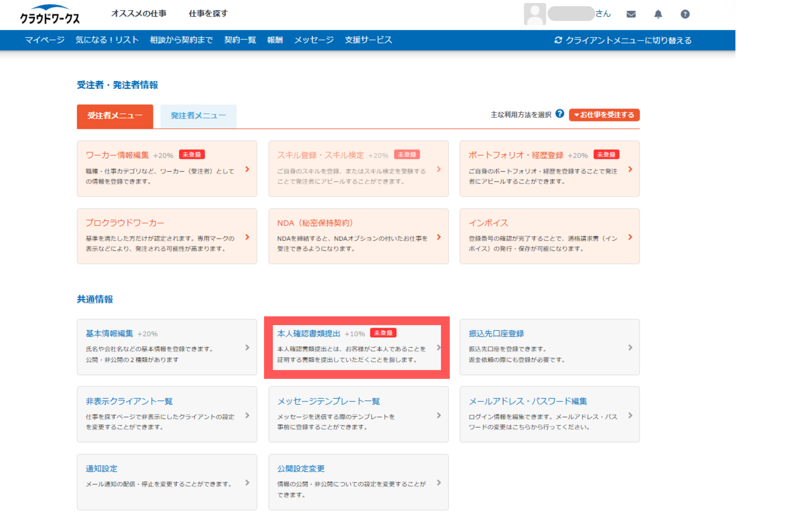Click chevron on スキル登録・スキル検定 card
Screen dimensions: 800x532
tap(439, 169)
